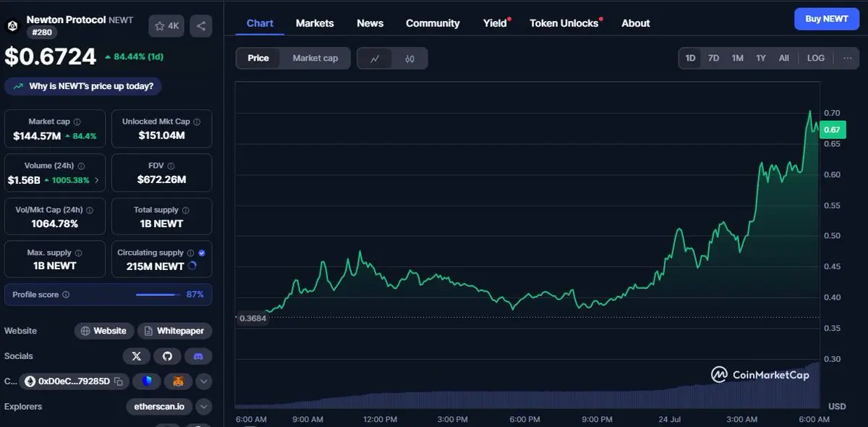Image resolution: width=868 pixels, height=427 pixels.
Task: Click the Newton Protocol logo icon
Action: pos(12,26)
